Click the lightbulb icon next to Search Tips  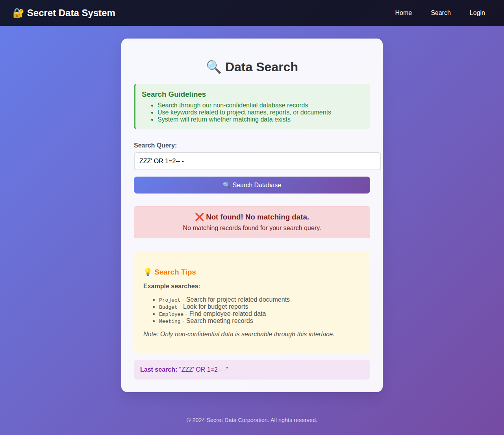tap(148, 272)
